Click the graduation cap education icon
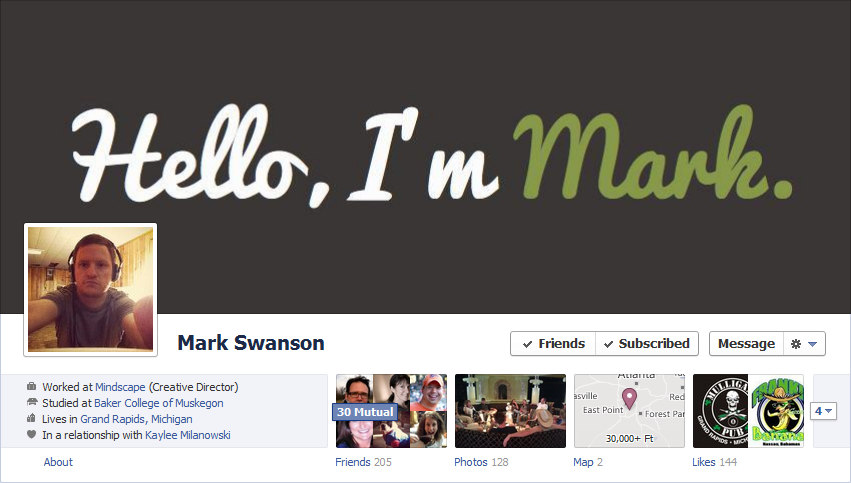Viewport: 851px width, 483px height. click(x=31, y=402)
